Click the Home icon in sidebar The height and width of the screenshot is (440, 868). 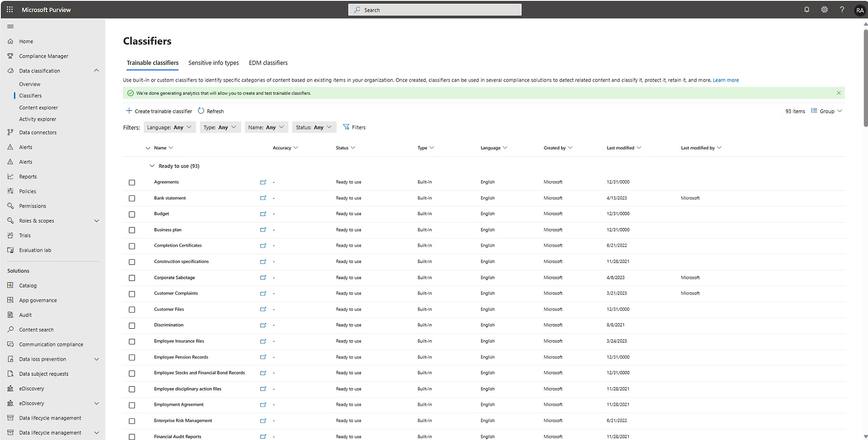tap(10, 41)
